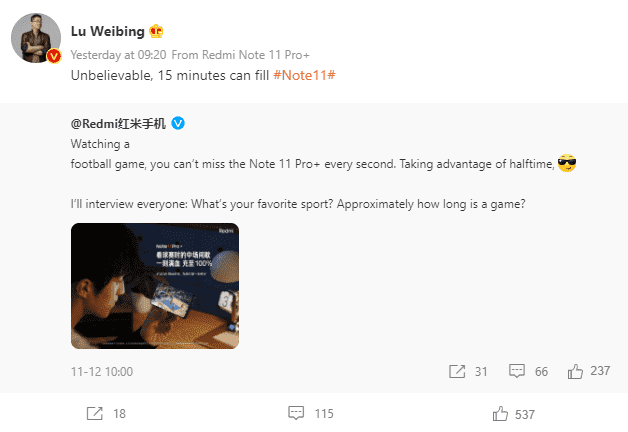This screenshot has width=628, height=432.
Task: Like Lu Weibing's post (537)
Action: (x=514, y=413)
